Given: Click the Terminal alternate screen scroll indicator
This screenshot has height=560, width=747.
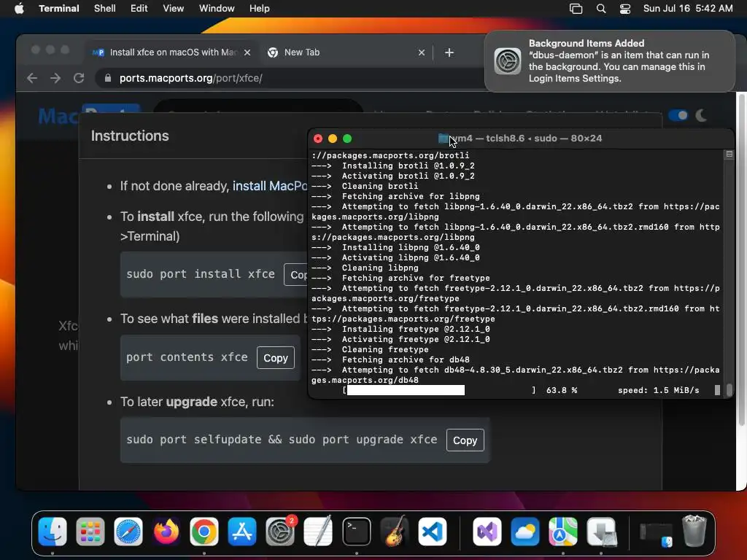Looking at the screenshot, I should pos(729,155).
